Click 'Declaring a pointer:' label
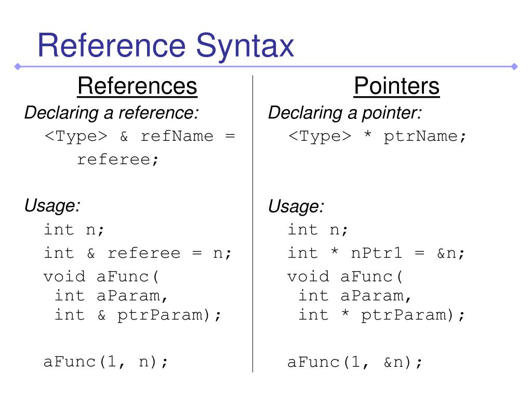 point(345,113)
